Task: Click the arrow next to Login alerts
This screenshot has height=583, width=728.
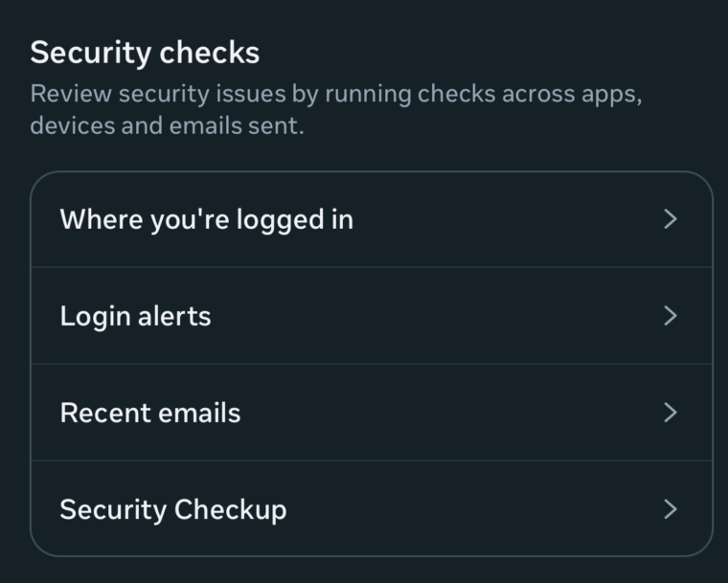Action: tap(671, 316)
